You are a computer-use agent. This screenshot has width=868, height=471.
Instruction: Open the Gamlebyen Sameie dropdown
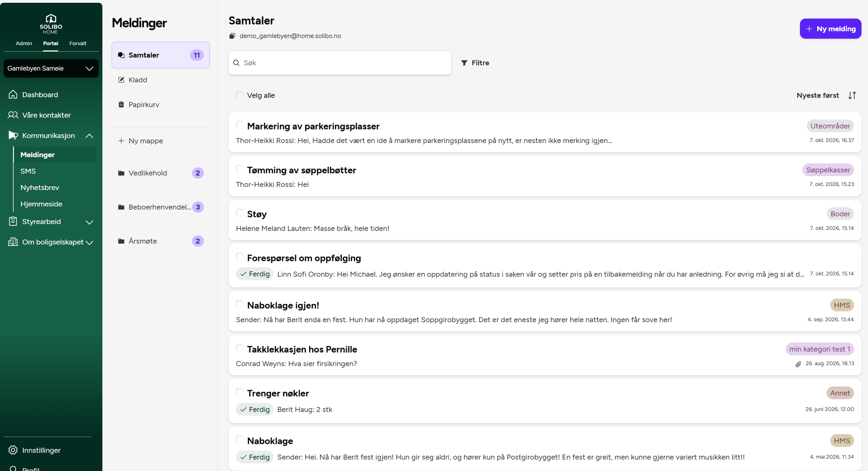coord(51,68)
